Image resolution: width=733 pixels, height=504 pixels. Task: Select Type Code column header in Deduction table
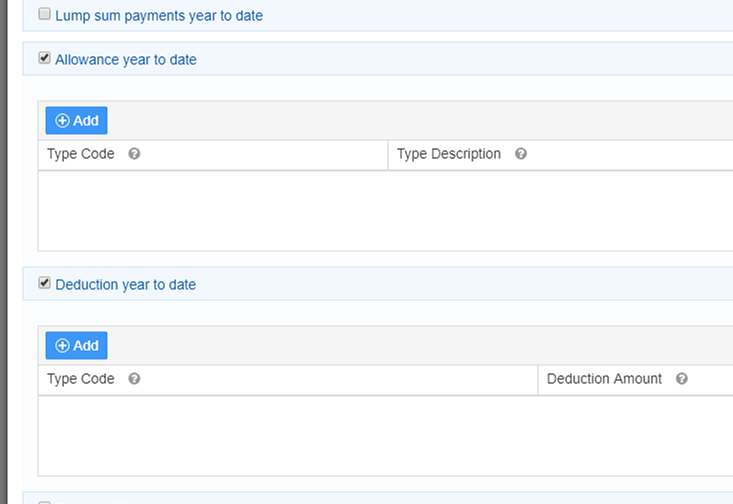coord(81,379)
